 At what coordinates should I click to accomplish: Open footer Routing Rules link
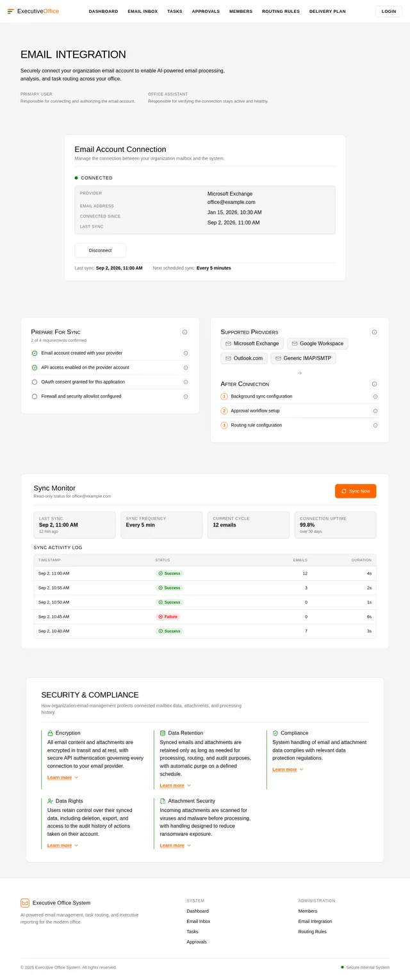[313, 931]
